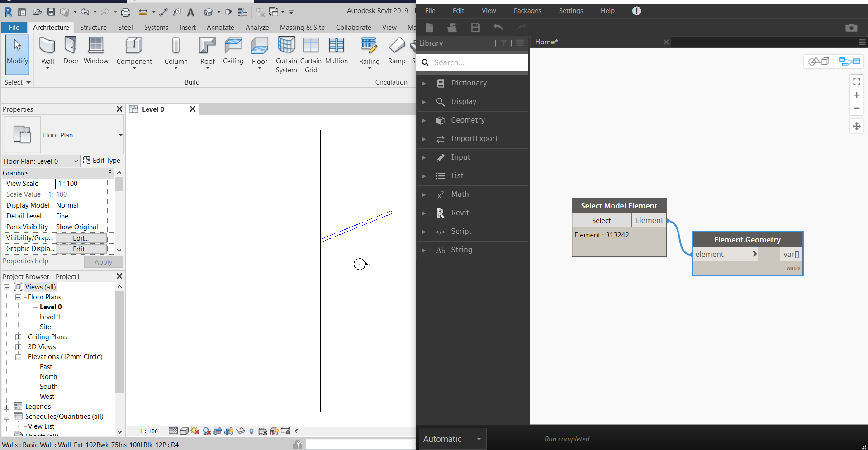868x450 pixels.
Task: Undo in the Dynamo toolbar
Action: click(x=498, y=28)
